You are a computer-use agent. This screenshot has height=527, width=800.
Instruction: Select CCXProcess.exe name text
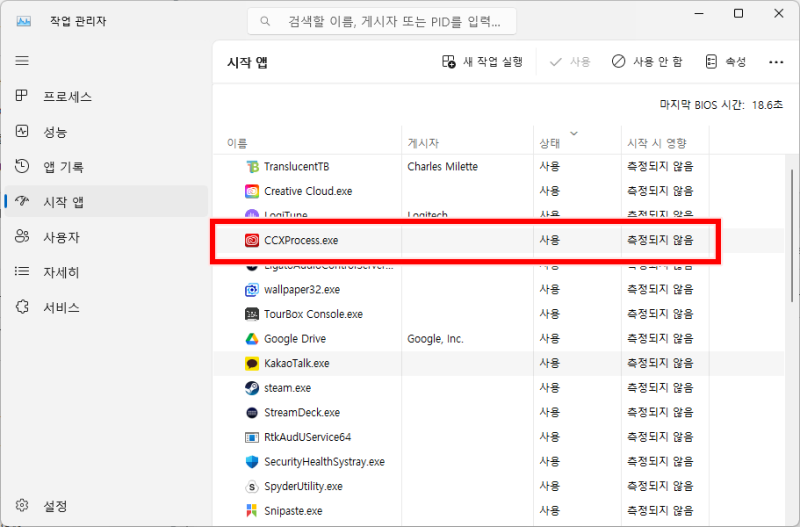pyautogui.click(x=301, y=240)
